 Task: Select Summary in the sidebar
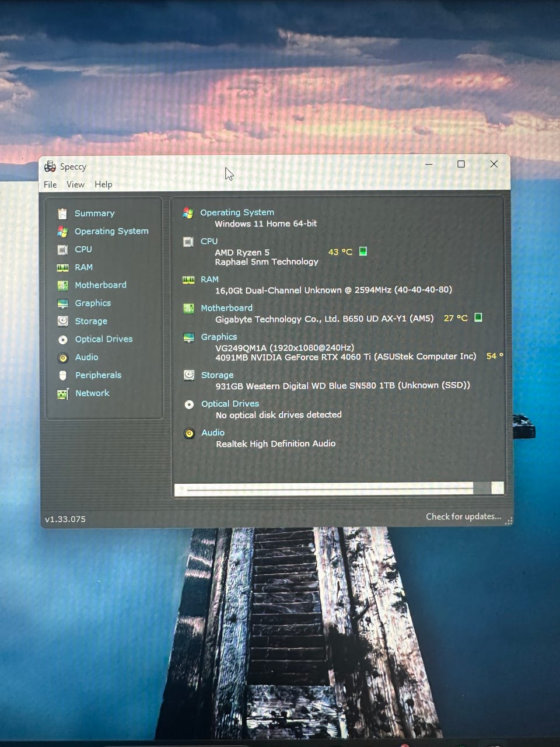[x=94, y=214]
